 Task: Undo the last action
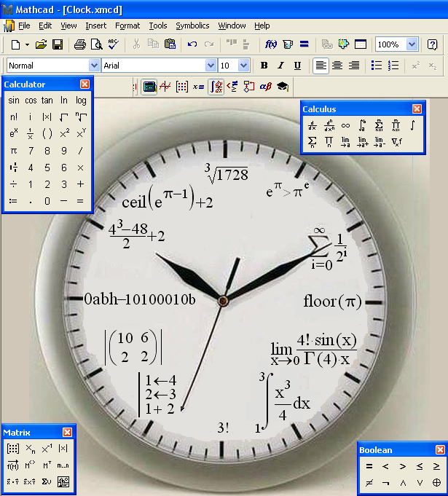tap(192, 44)
